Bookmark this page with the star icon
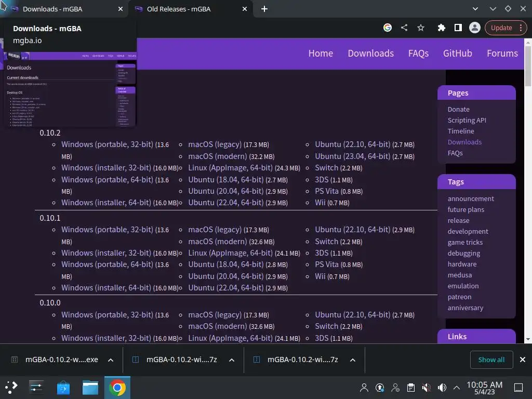 [x=421, y=28]
